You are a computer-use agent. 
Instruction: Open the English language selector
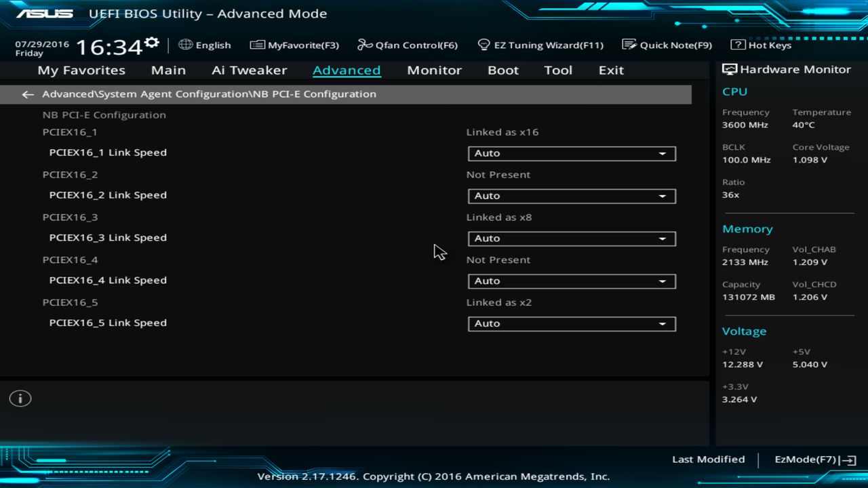[204, 45]
